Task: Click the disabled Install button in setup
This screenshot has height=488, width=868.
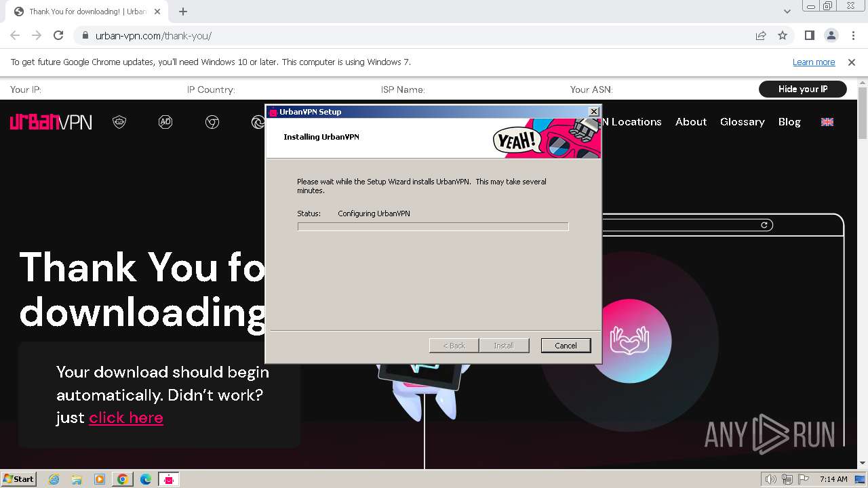Action: click(503, 346)
